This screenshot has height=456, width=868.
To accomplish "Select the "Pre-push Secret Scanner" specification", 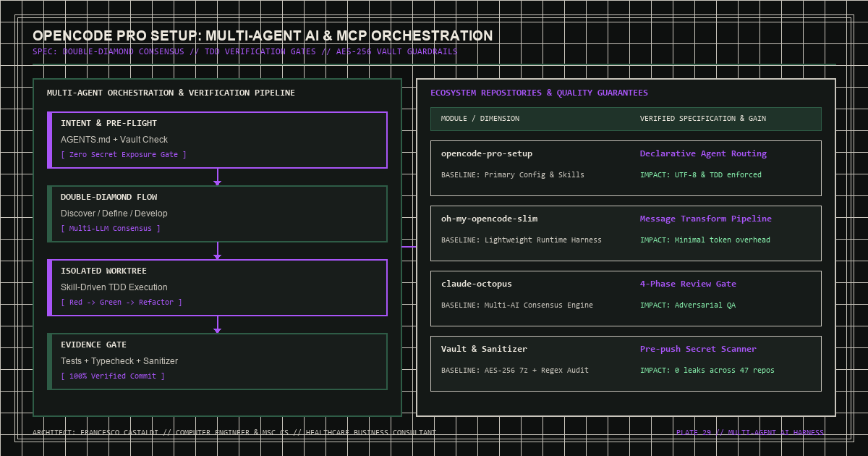I will [x=698, y=349].
